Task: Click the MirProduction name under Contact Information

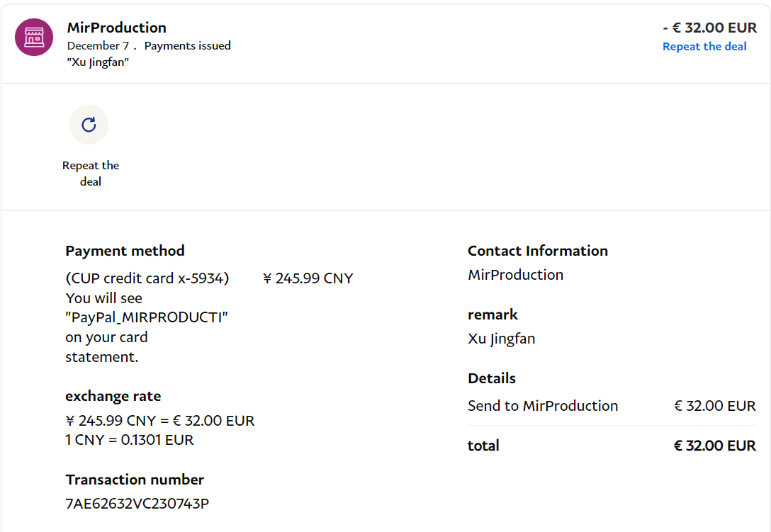Action: point(515,275)
